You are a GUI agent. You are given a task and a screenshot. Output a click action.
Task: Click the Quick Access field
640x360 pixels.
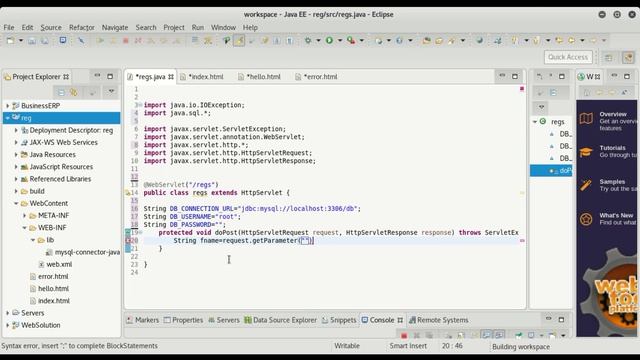click(568, 57)
